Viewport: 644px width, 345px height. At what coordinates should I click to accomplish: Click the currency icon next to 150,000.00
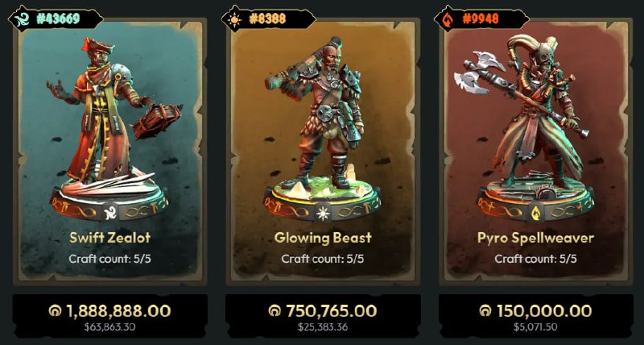(x=485, y=311)
